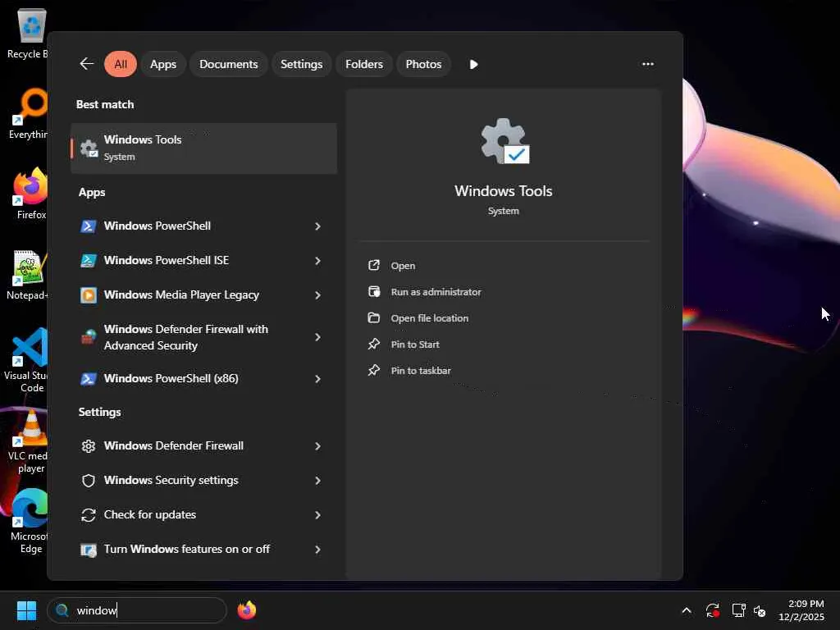Open the three-dots options menu

pos(648,64)
